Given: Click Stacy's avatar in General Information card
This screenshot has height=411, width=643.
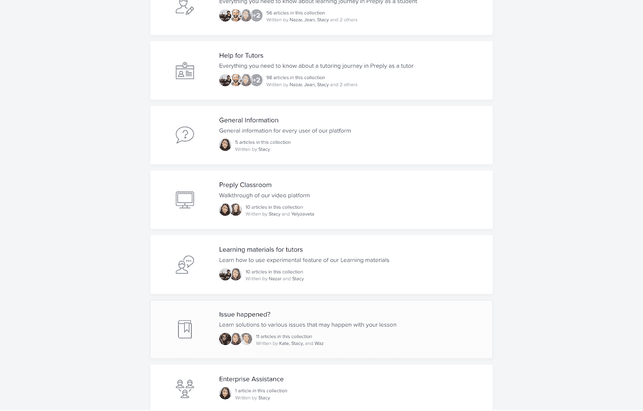Looking at the screenshot, I should 225,145.
